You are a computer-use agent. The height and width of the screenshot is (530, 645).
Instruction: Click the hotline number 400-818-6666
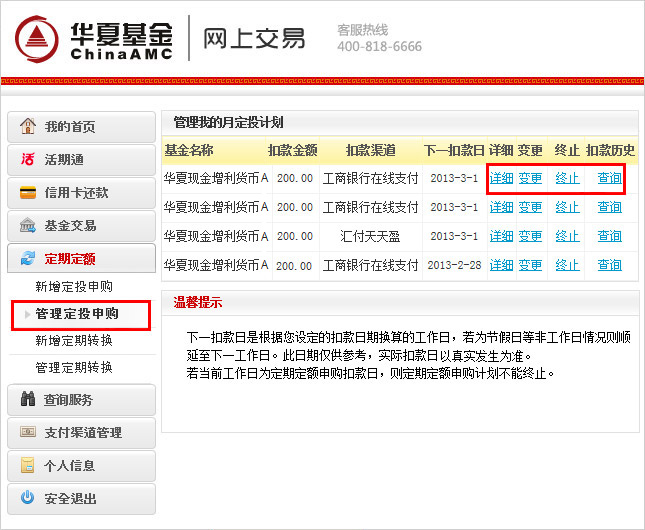tap(379, 46)
